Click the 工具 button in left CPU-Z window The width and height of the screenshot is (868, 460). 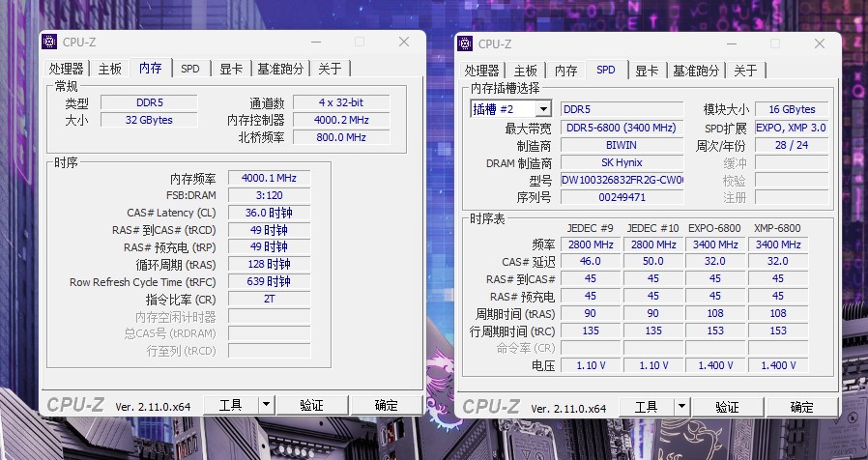(231, 405)
